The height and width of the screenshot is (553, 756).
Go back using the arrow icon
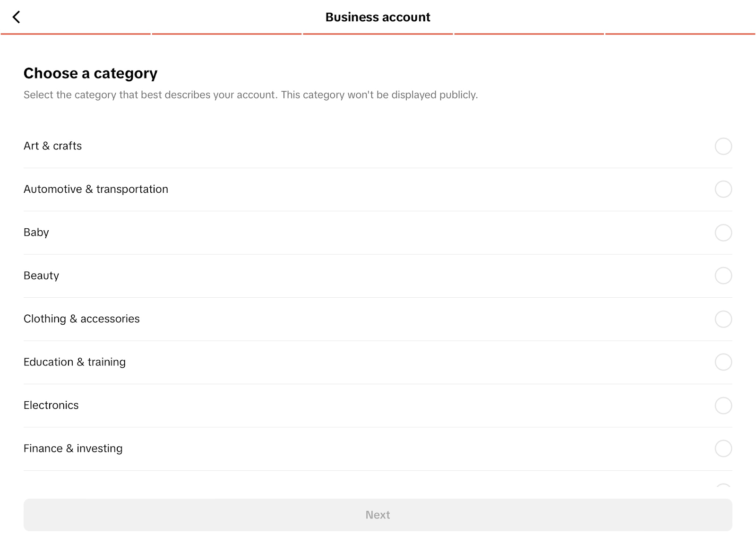(x=17, y=17)
